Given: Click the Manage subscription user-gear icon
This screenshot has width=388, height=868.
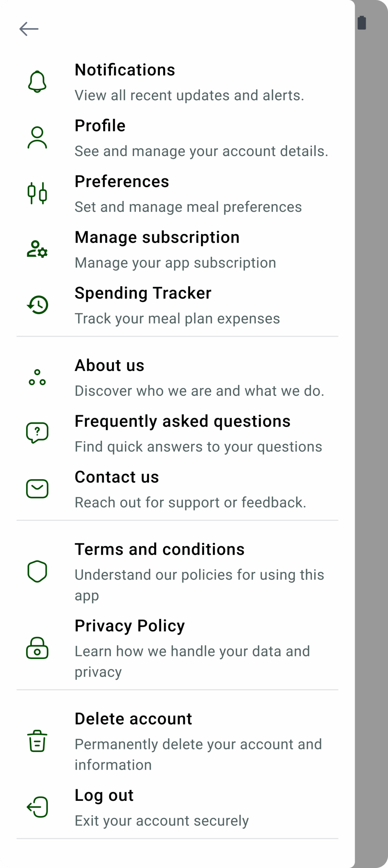Looking at the screenshot, I should (37, 249).
